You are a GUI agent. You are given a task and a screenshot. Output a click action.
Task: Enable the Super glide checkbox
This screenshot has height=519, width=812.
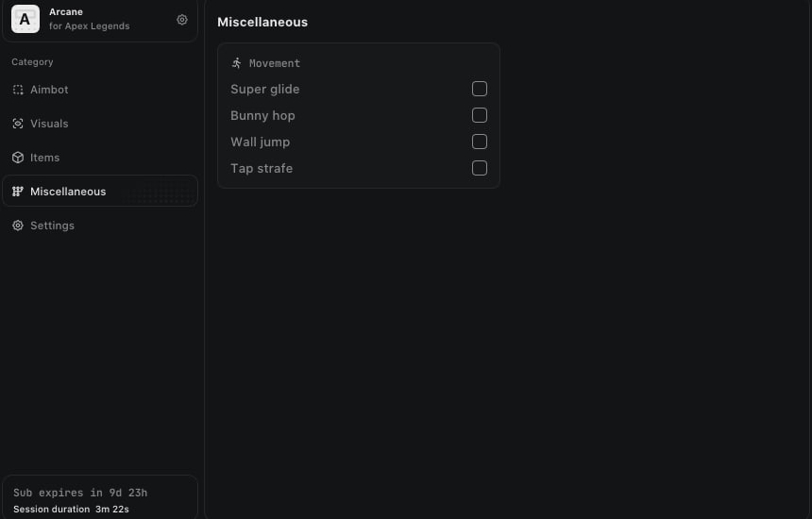pyautogui.click(x=480, y=89)
